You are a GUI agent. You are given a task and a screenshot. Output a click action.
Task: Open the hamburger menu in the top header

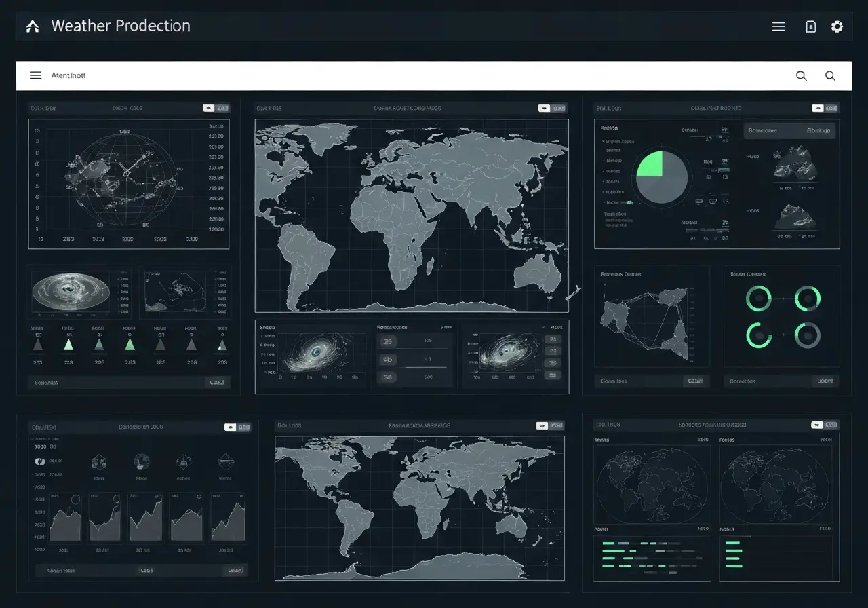coord(778,26)
